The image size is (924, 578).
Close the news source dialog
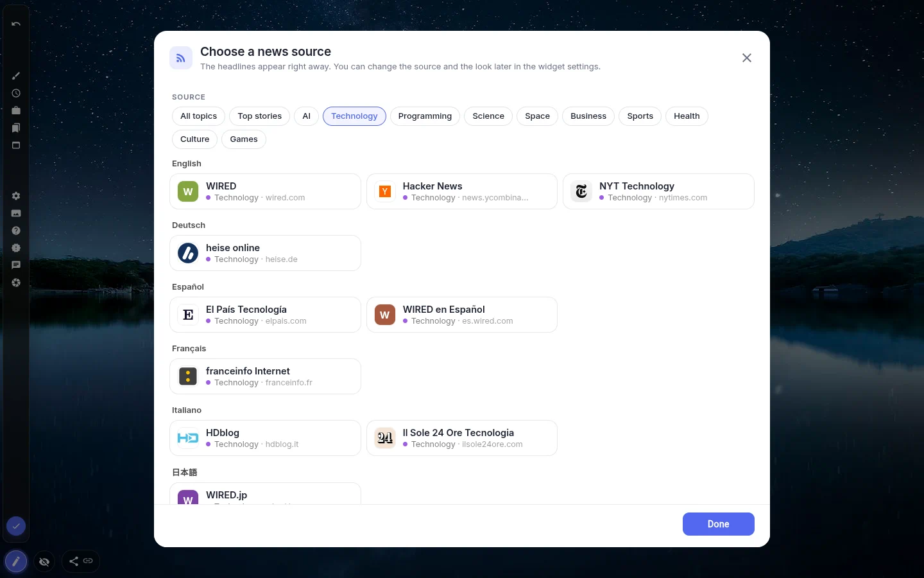pyautogui.click(x=747, y=58)
